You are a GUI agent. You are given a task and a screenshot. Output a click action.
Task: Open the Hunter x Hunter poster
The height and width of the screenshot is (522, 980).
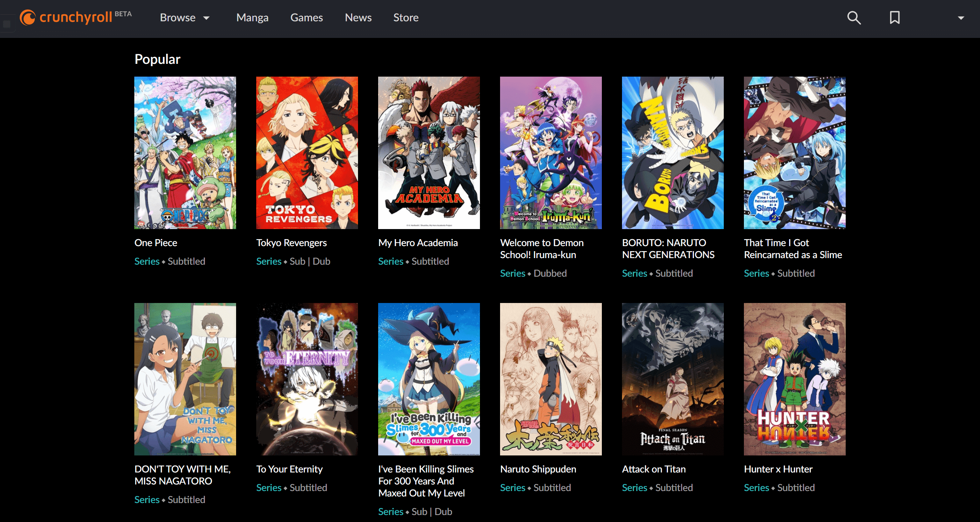click(795, 379)
